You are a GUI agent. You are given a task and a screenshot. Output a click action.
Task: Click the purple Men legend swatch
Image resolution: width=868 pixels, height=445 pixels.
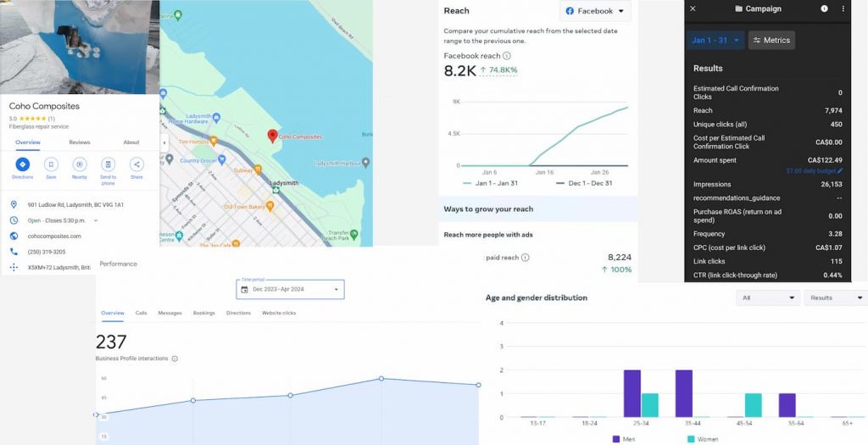pyautogui.click(x=615, y=439)
